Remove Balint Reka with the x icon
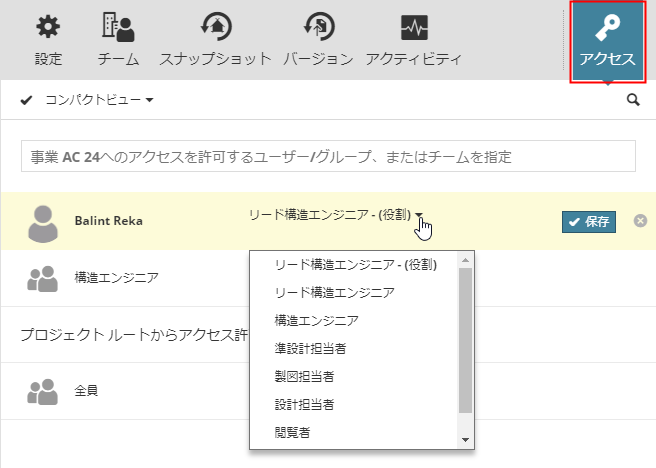 click(x=641, y=221)
